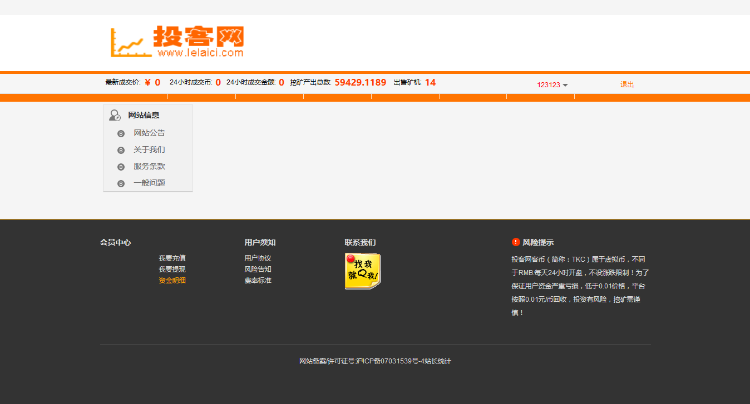
Task: Click the round bullet icon beside 关于我们
Action: click(x=121, y=151)
